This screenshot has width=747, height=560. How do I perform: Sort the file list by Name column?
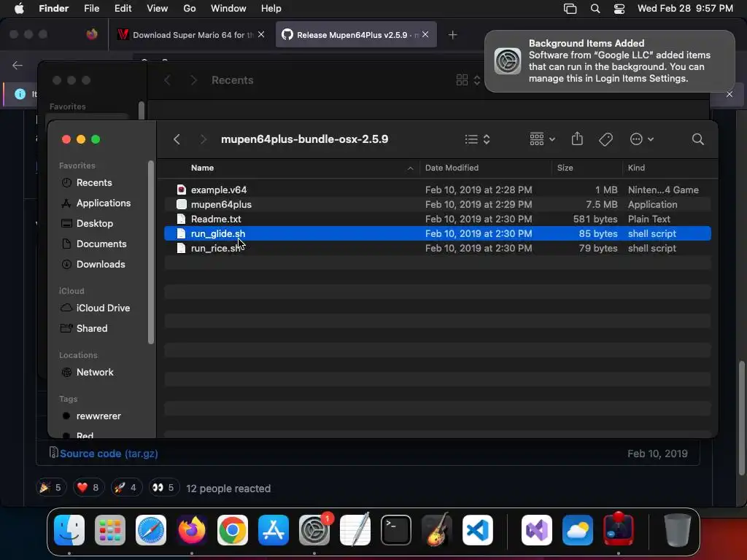pyautogui.click(x=202, y=168)
